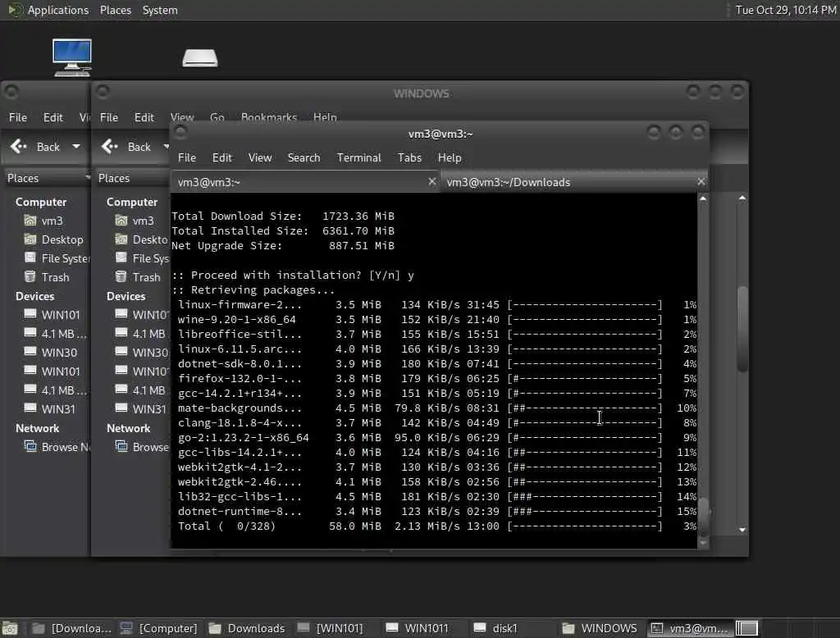Open Edit menu of WINDOWS file manager
Image resolution: width=840 pixels, height=638 pixels.
pos(144,117)
